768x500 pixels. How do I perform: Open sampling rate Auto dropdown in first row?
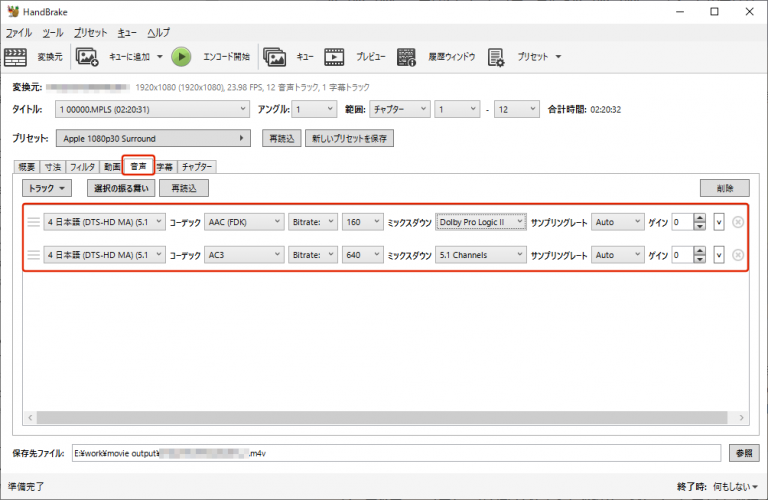tap(617, 222)
